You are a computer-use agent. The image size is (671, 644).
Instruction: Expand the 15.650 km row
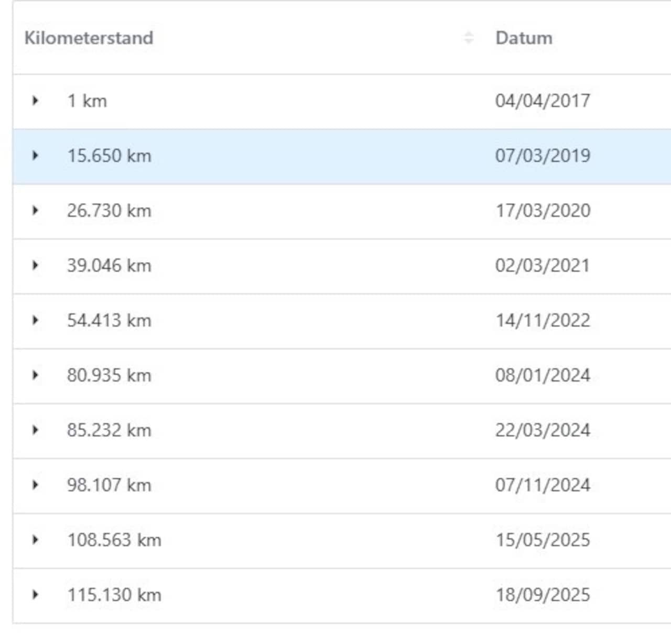[x=35, y=155]
